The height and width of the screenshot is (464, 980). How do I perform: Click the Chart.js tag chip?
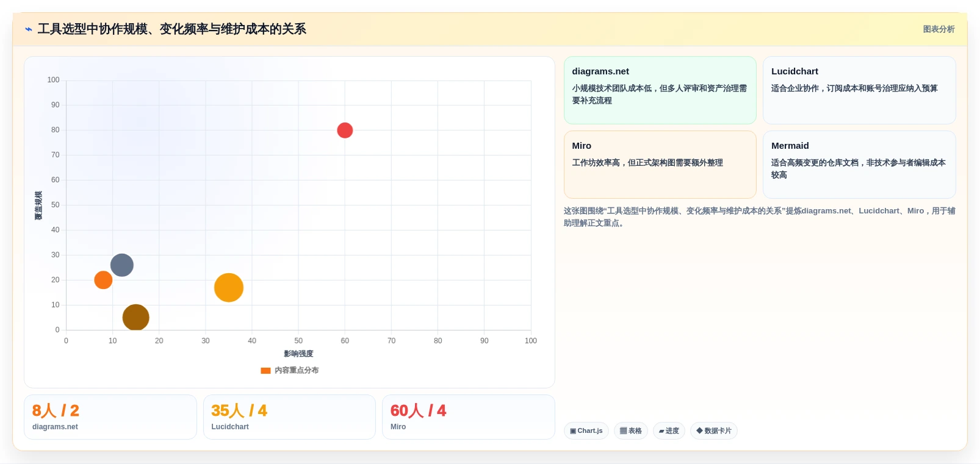coord(586,431)
